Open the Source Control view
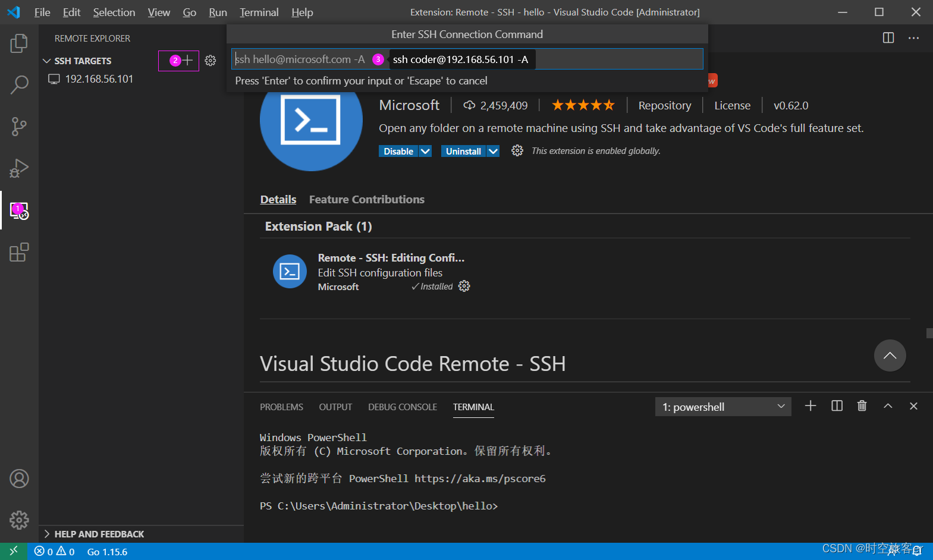 click(19, 126)
